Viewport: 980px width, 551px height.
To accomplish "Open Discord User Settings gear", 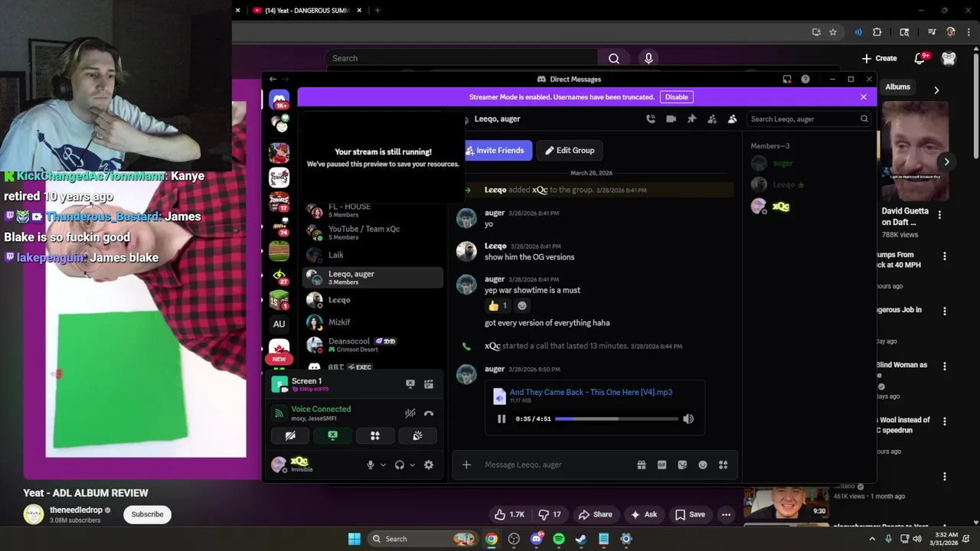I will 429,465.
